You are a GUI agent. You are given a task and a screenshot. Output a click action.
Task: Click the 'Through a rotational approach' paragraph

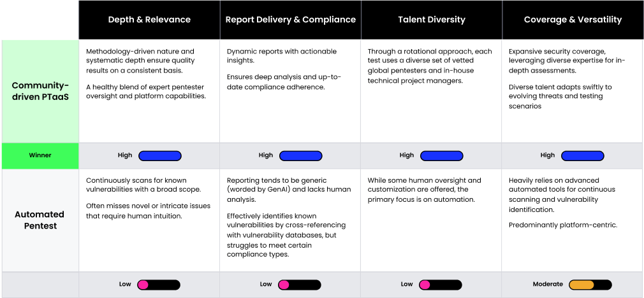click(429, 66)
